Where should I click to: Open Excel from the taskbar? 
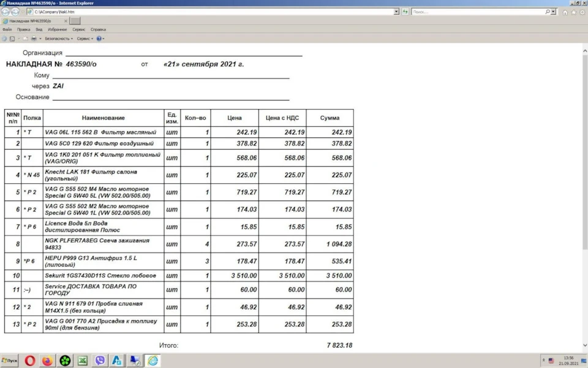[83, 361]
